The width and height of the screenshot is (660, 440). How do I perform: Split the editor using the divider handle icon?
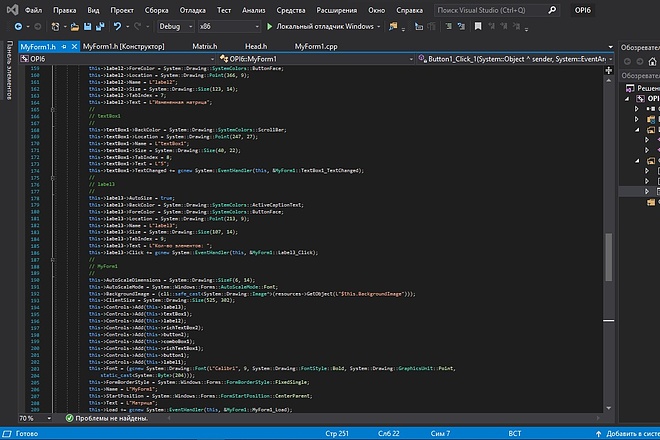pyautogui.click(x=609, y=70)
